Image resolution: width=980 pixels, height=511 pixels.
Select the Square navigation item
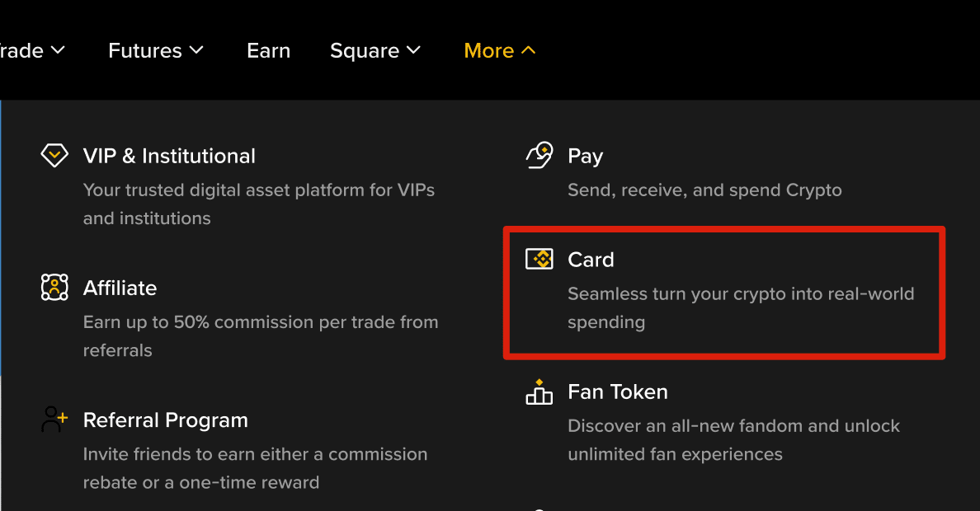click(365, 50)
